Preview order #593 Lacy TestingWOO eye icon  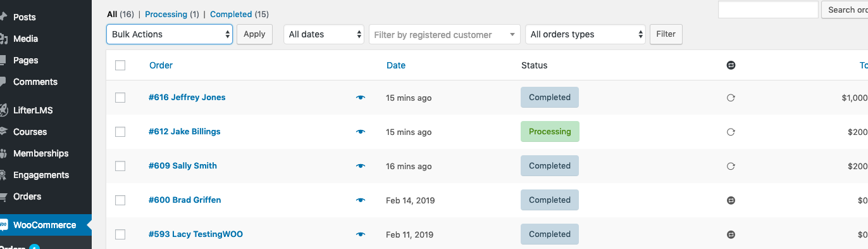click(361, 234)
